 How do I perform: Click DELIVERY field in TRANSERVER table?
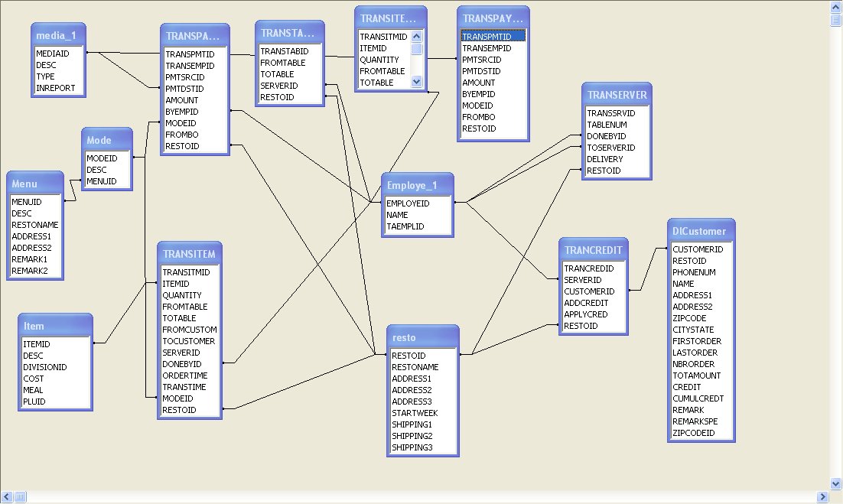(x=605, y=160)
